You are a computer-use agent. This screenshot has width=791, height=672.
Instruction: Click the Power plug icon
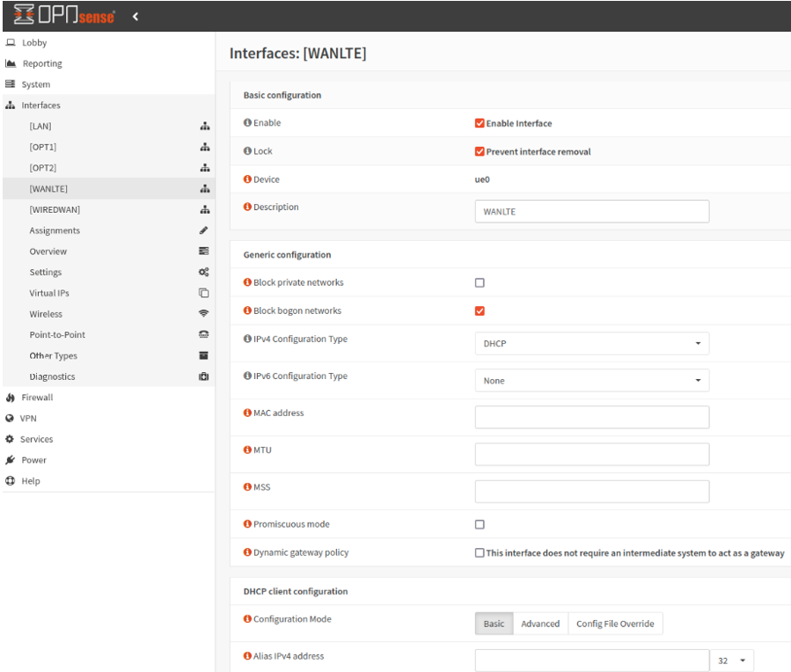10,460
